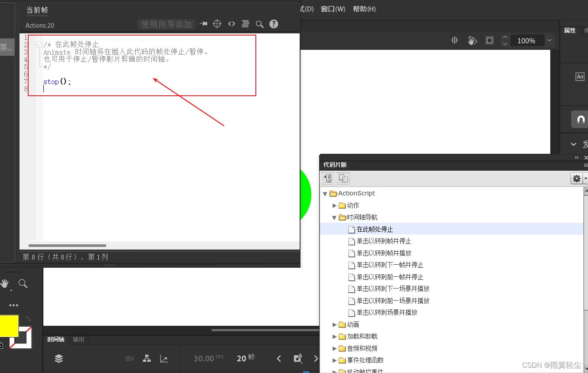
Task: Toggle layer parenting view icon
Action: [147, 358]
